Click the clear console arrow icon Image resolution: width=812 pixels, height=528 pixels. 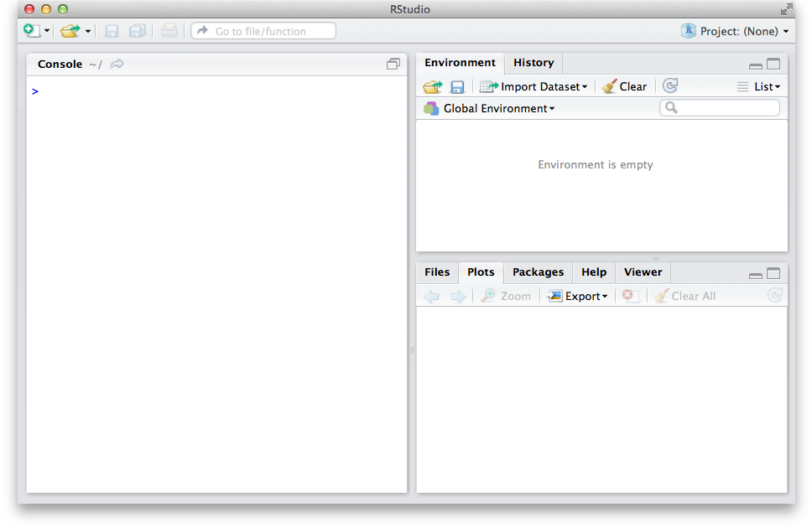[117, 64]
